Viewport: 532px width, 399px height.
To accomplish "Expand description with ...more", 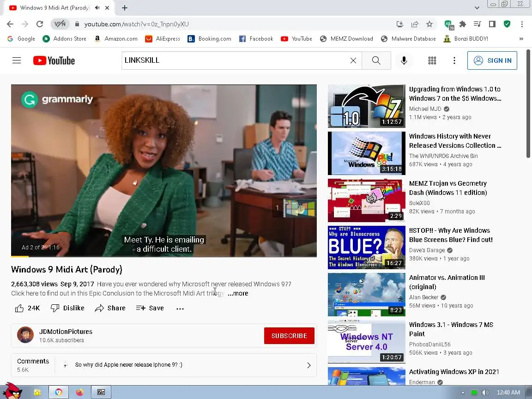I will tap(238, 293).
